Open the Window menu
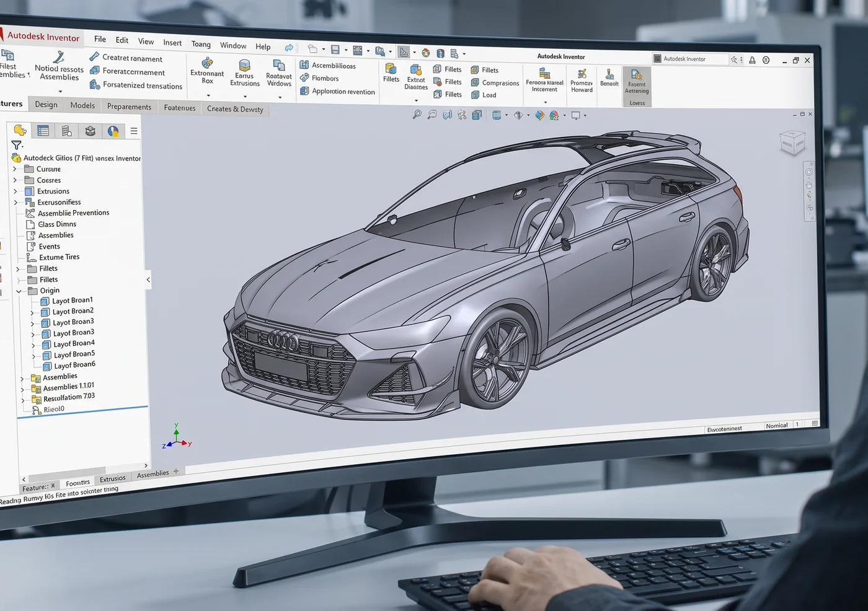The width and height of the screenshot is (868, 611). coord(233,45)
